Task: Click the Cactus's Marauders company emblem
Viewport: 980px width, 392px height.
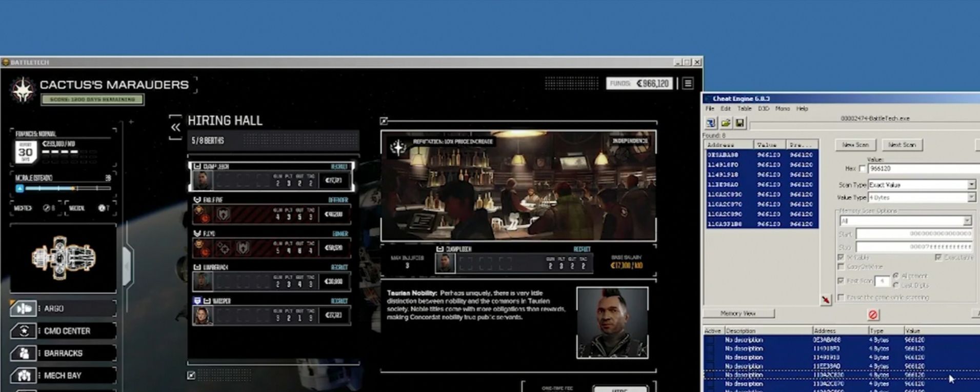Action: [x=23, y=90]
